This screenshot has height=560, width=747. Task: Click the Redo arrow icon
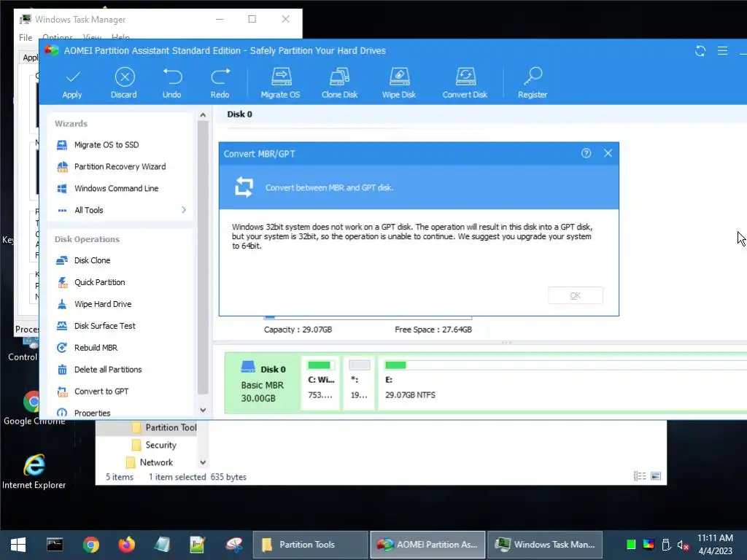(220, 83)
